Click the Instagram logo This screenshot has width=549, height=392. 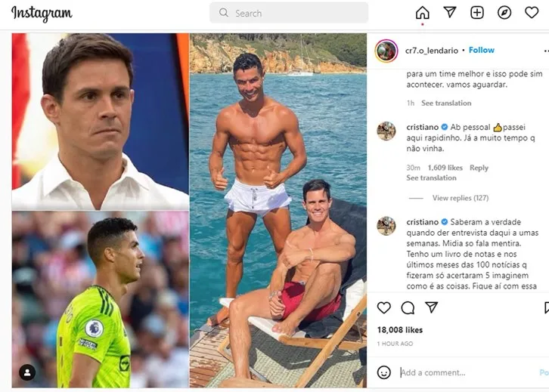coord(42,14)
